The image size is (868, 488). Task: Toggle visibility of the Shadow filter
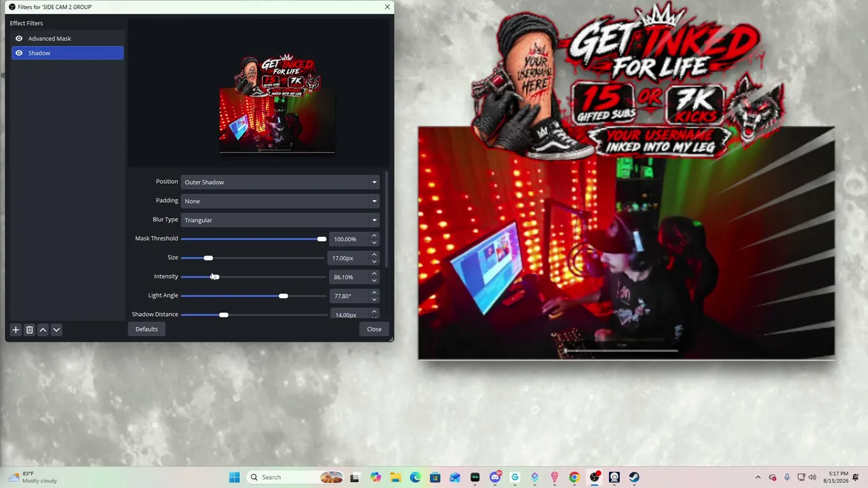(19, 53)
